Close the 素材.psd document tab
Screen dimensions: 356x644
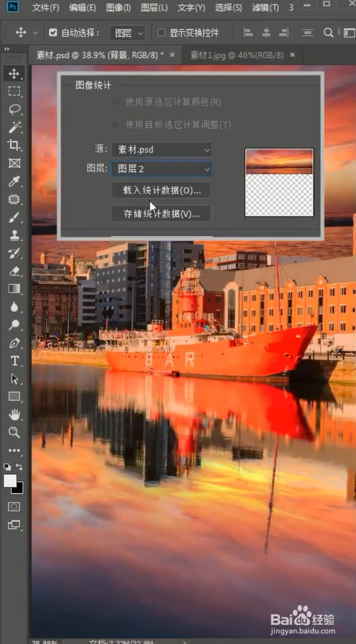pos(173,55)
